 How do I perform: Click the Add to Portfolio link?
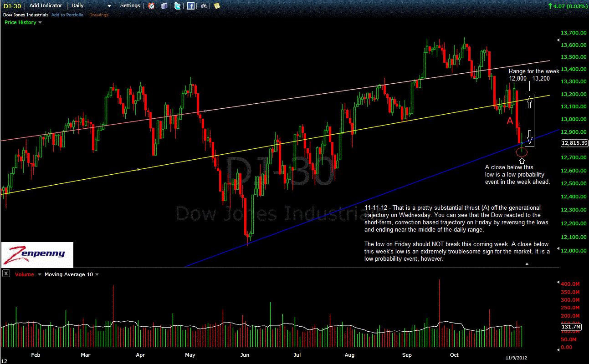click(x=67, y=15)
